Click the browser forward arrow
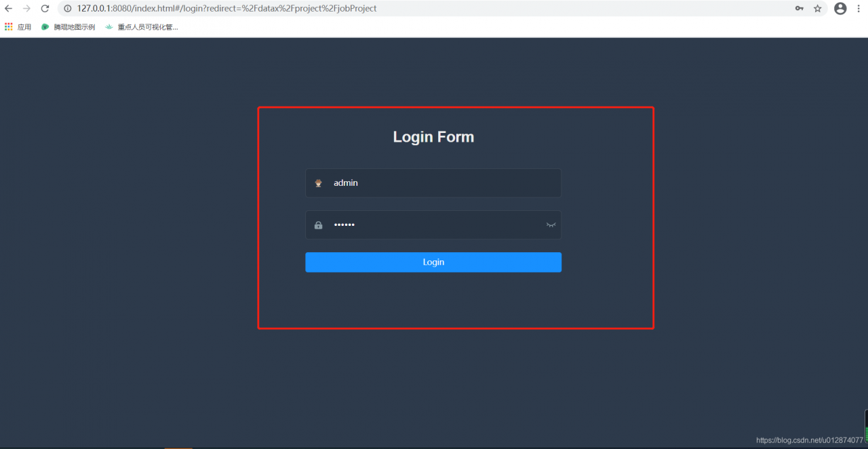Image resolution: width=868 pixels, height=449 pixels. pos(27,9)
